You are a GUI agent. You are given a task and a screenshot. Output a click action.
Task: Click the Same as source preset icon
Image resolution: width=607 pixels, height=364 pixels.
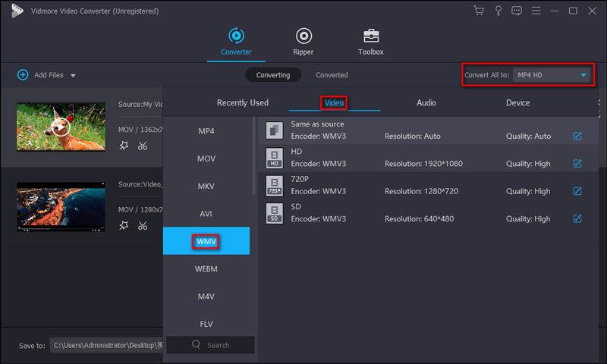(x=275, y=130)
